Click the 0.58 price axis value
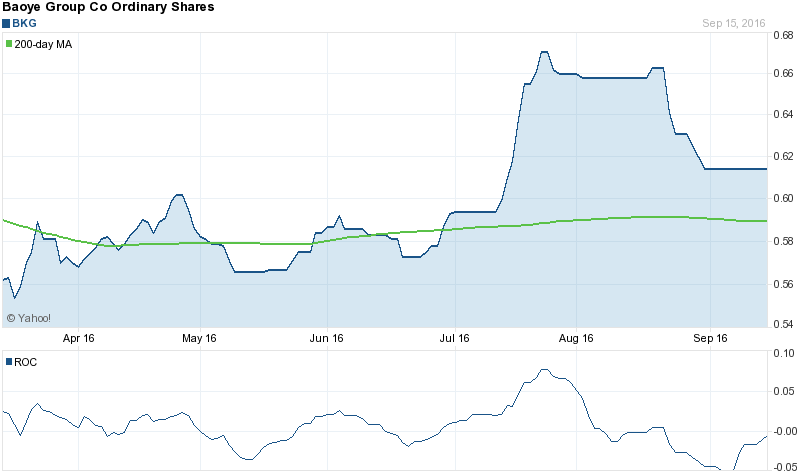The width and height of the screenshot is (800, 475). point(784,241)
